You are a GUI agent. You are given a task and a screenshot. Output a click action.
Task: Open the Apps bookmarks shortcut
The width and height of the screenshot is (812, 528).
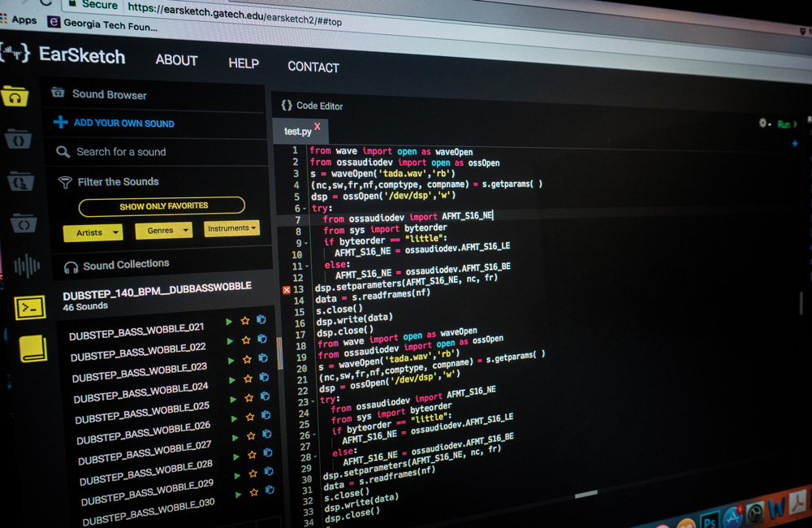point(19,19)
